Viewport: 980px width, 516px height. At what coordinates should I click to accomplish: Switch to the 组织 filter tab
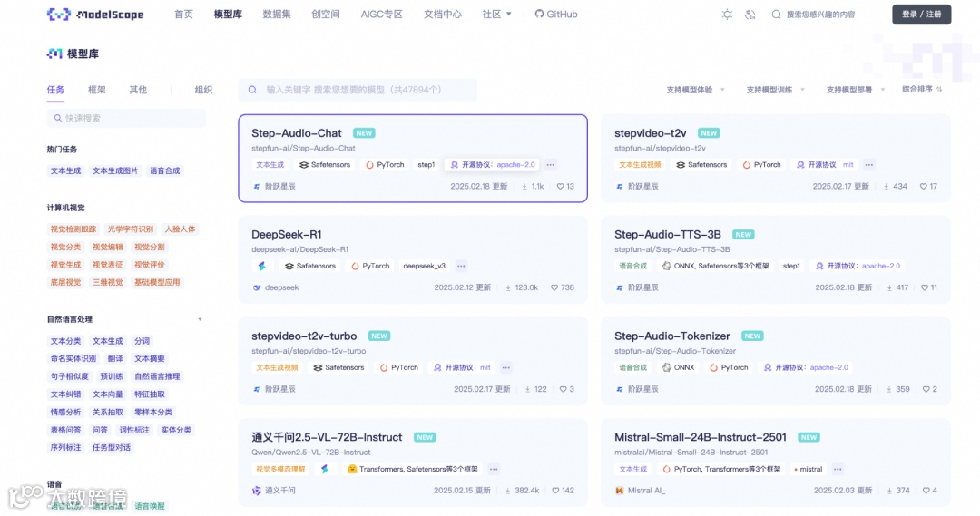point(204,90)
